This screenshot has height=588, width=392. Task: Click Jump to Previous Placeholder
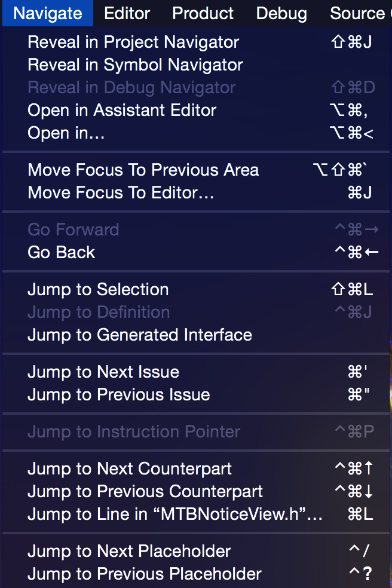tap(145, 574)
